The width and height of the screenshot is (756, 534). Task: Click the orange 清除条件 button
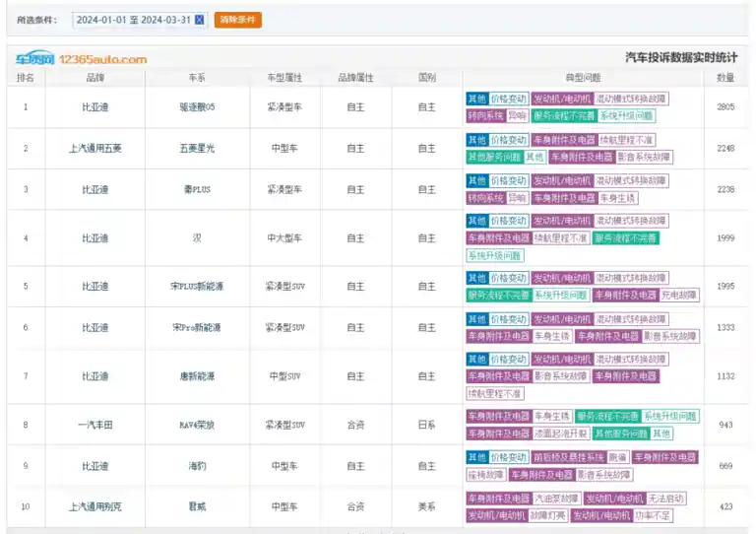pos(237,20)
